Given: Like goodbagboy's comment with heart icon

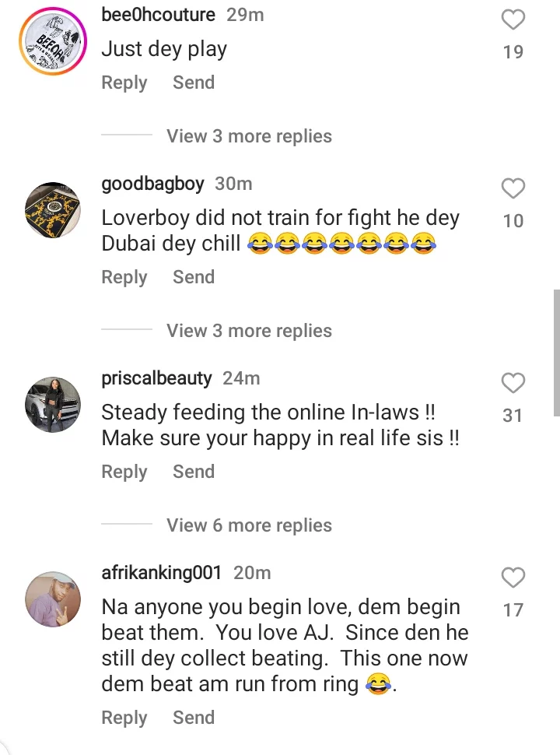Looking at the screenshot, I should pos(513,188).
